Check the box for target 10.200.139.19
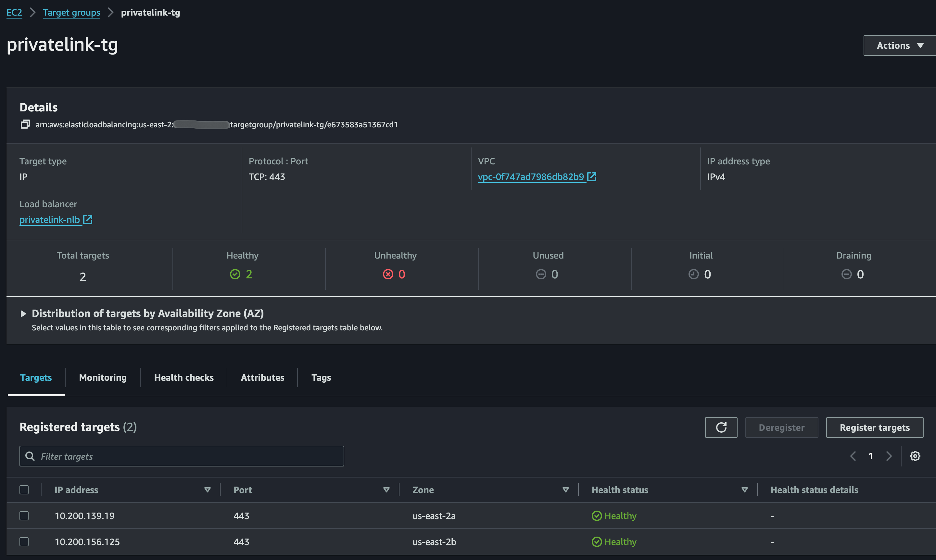Screen dimensions: 936x560 (x=24, y=515)
